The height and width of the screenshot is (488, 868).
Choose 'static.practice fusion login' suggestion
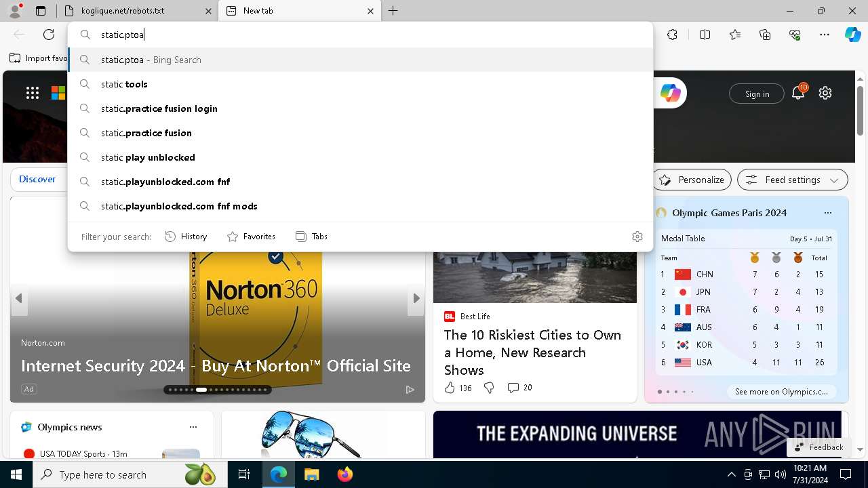pyautogui.click(x=361, y=108)
